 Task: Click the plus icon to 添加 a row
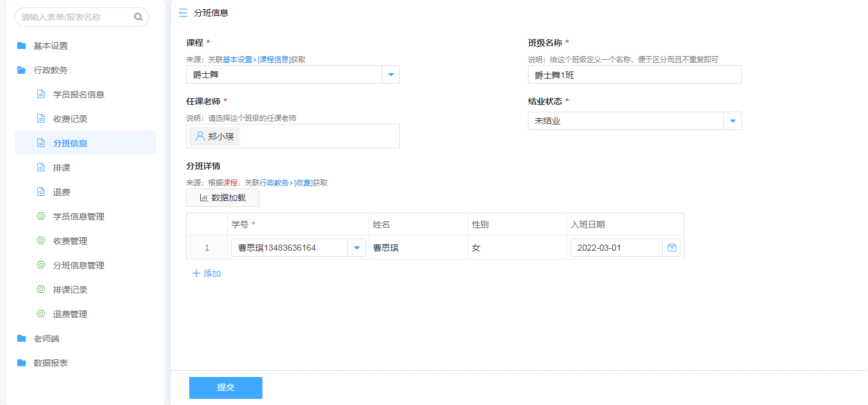click(196, 273)
